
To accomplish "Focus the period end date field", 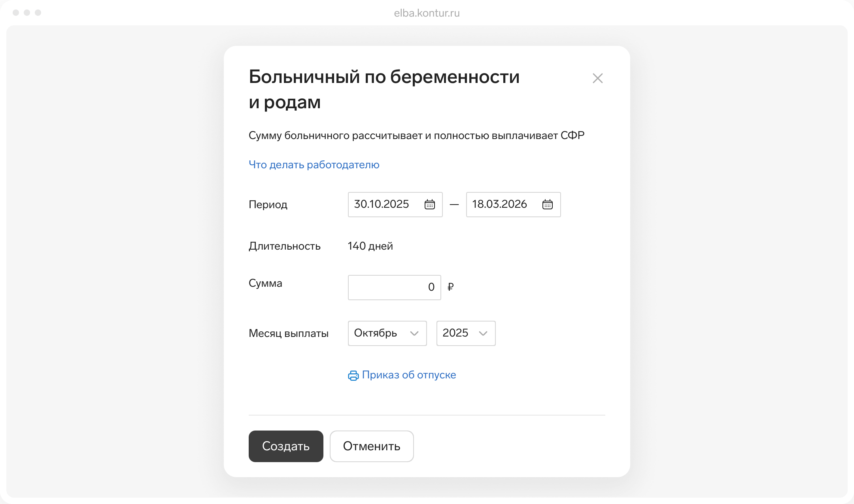I will click(x=499, y=205).
